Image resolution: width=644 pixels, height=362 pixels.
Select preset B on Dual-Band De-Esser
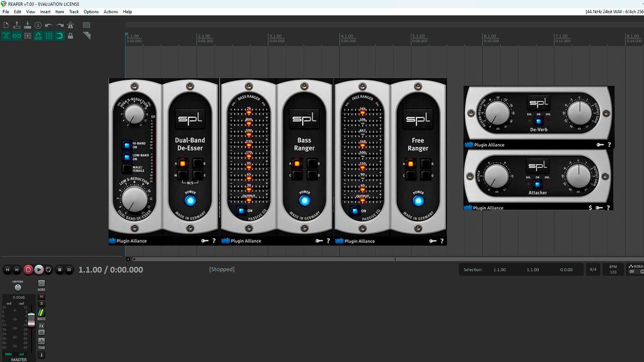(x=198, y=164)
